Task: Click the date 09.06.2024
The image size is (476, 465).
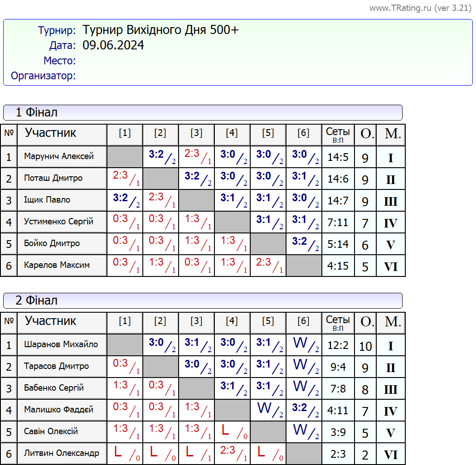Action: (x=113, y=45)
